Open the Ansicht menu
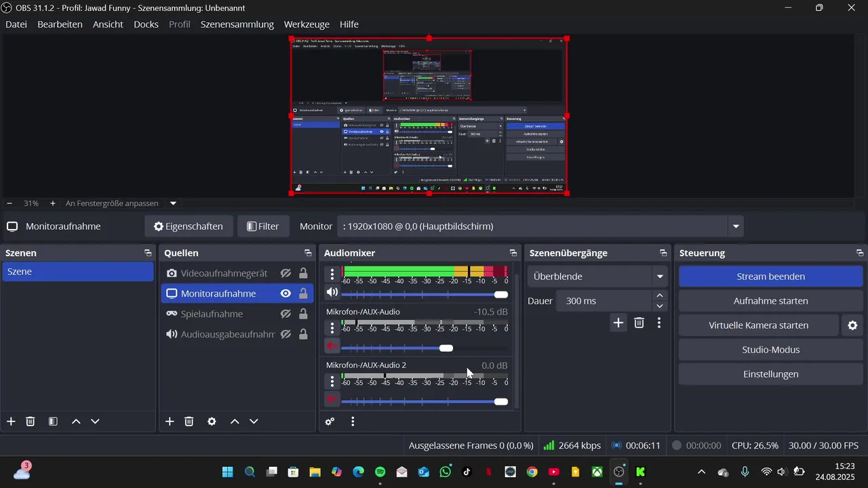The height and width of the screenshot is (488, 868). (x=108, y=24)
